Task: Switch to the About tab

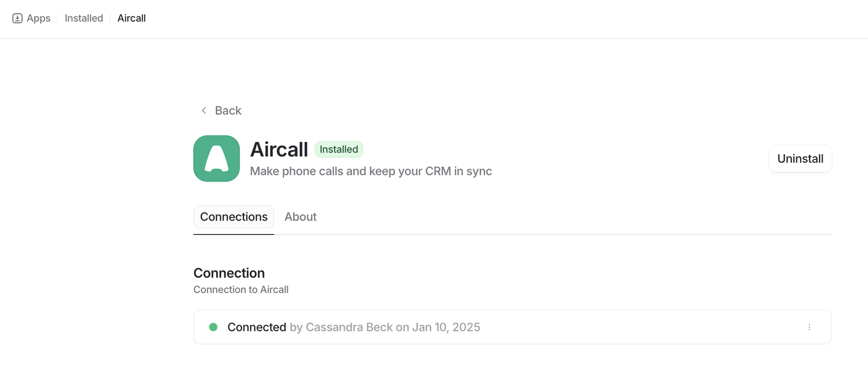Action: coord(300,217)
